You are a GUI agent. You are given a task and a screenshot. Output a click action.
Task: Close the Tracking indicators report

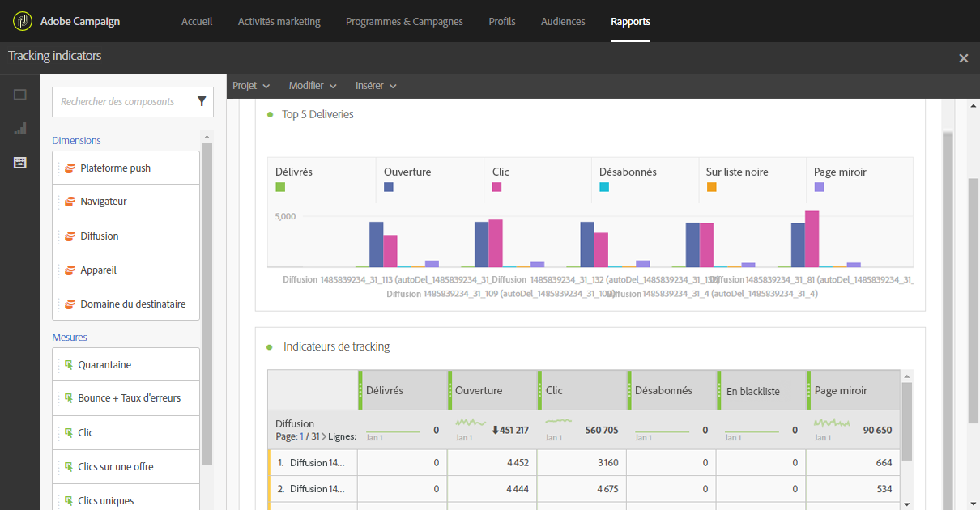(964, 58)
